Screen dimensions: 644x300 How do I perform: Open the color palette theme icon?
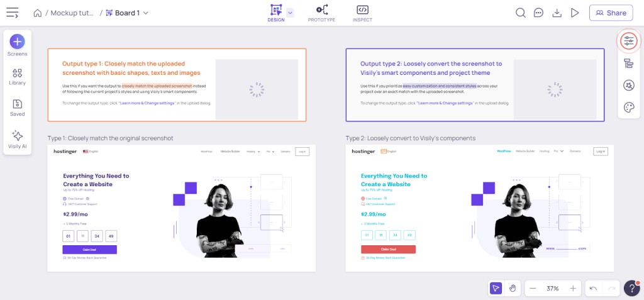(x=628, y=108)
